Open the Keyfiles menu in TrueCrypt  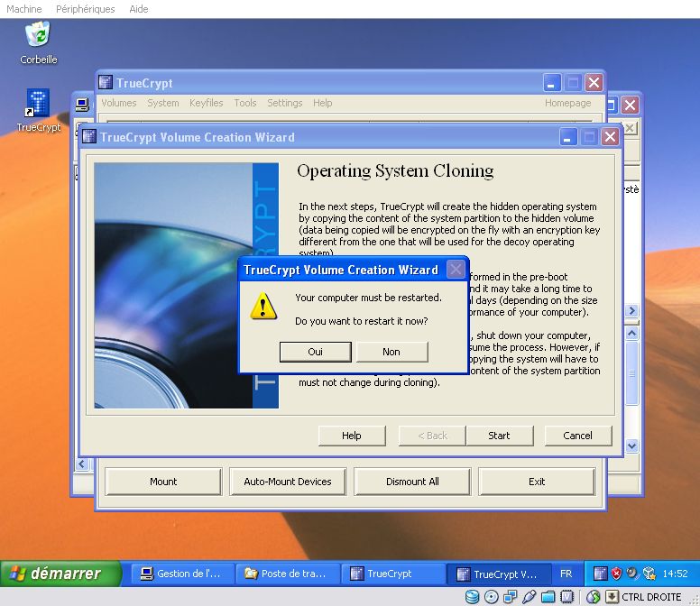(207, 103)
